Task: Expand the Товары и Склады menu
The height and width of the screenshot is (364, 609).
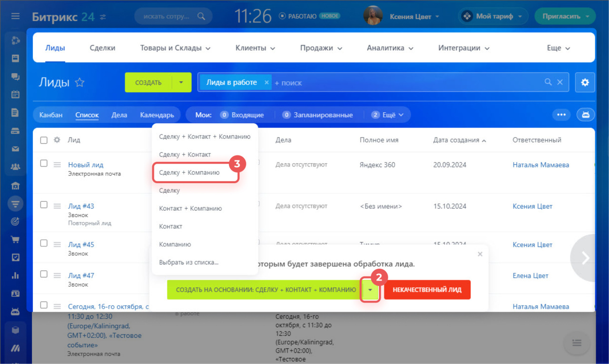Action: [175, 48]
